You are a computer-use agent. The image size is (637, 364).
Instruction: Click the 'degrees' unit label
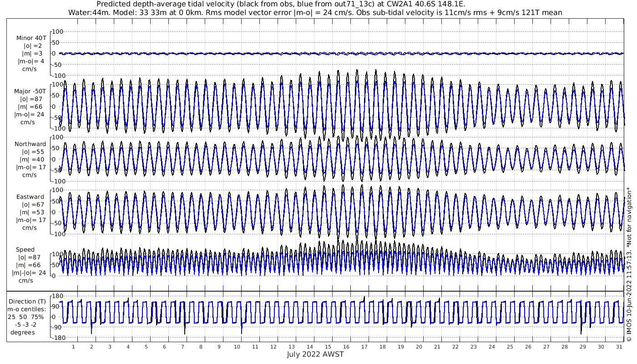pyautogui.click(x=23, y=332)
